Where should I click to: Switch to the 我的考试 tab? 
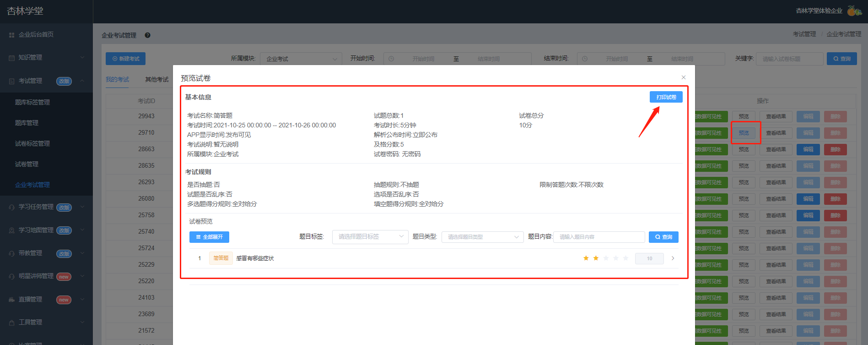click(x=117, y=79)
